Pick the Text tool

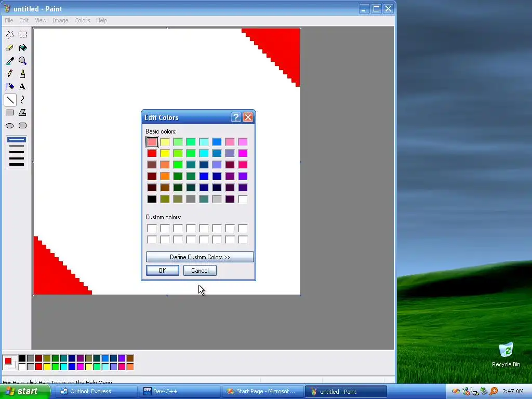(23, 87)
